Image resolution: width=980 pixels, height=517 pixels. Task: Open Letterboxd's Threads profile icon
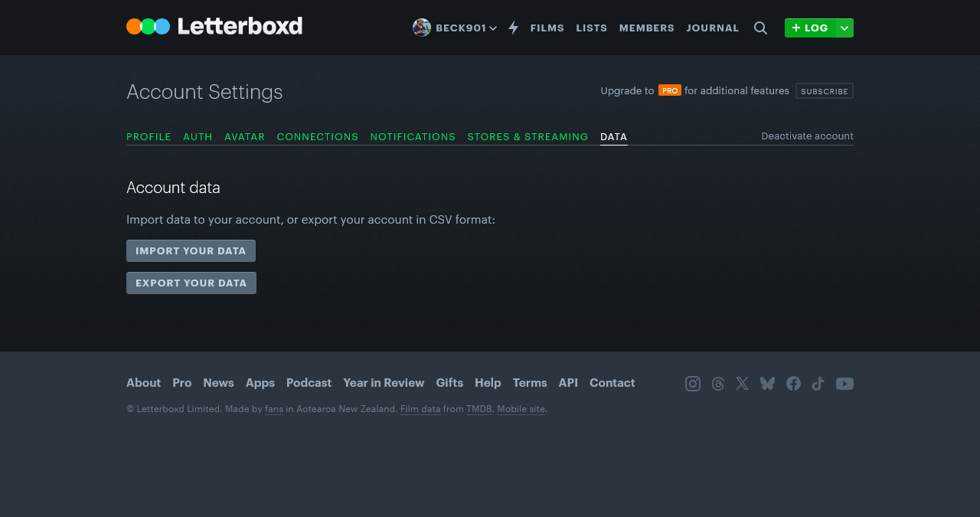pos(717,384)
